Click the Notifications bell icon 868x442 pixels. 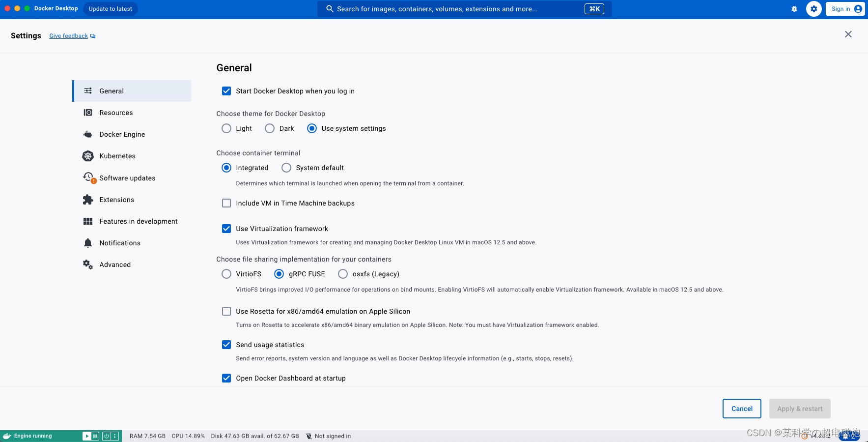pyautogui.click(x=88, y=243)
